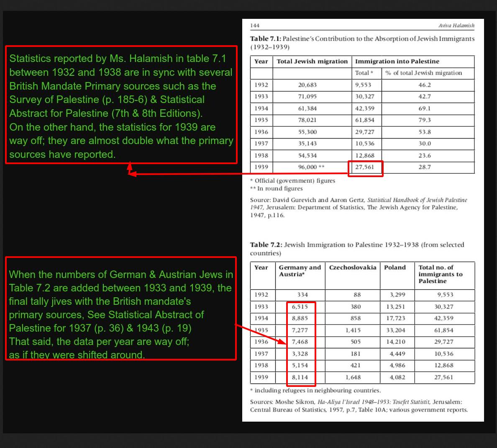Click the 8,114 value in the 1939 row
This screenshot has width=497, height=448.
click(x=300, y=377)
